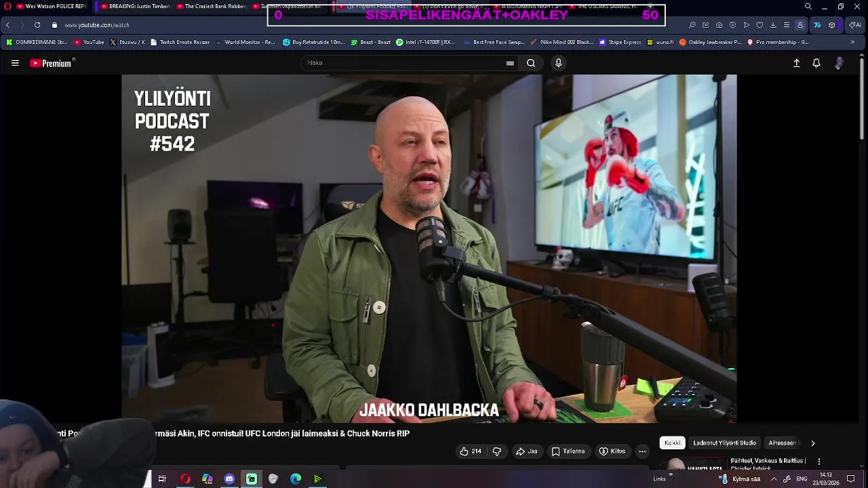Share video with Jaa button
This screenshot has width=868, height=488.
[527, 451]
